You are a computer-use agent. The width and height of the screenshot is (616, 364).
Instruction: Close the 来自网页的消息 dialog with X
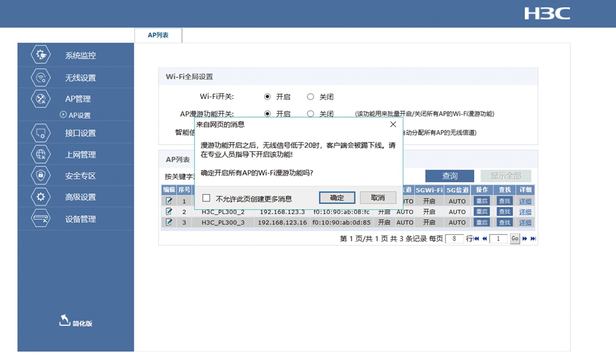click(x=393, y=124)
